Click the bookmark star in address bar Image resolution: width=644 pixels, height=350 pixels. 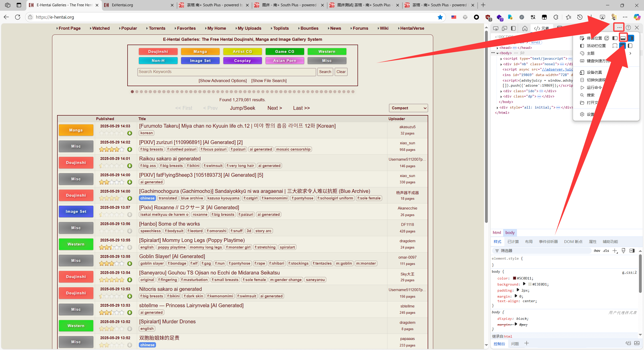tap(440, 17)
